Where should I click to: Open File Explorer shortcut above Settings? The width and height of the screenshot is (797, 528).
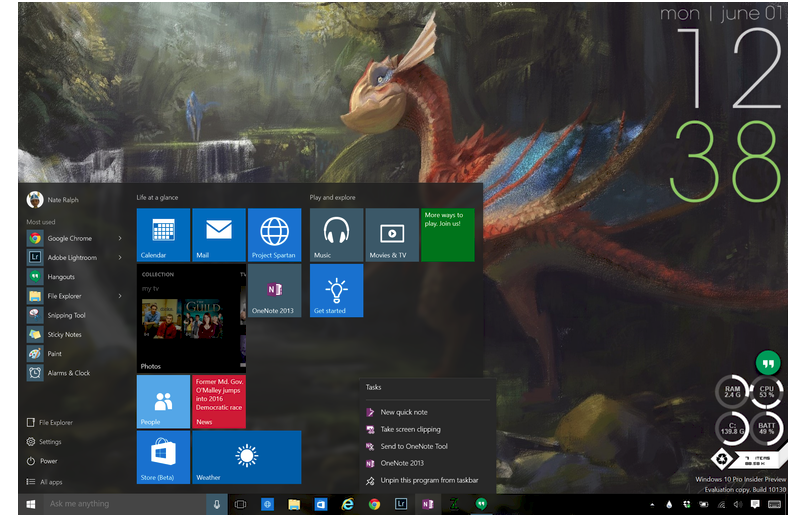(x=50, y=422)
